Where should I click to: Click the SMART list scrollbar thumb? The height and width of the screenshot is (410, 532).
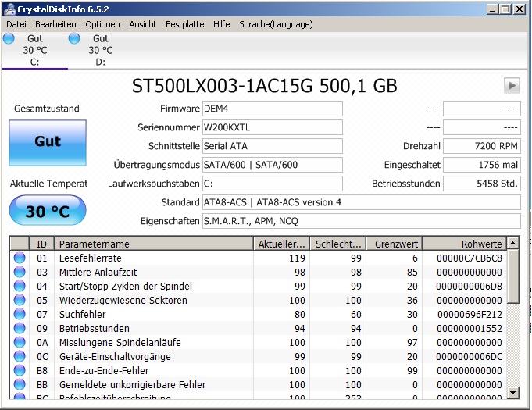point(512,276)
